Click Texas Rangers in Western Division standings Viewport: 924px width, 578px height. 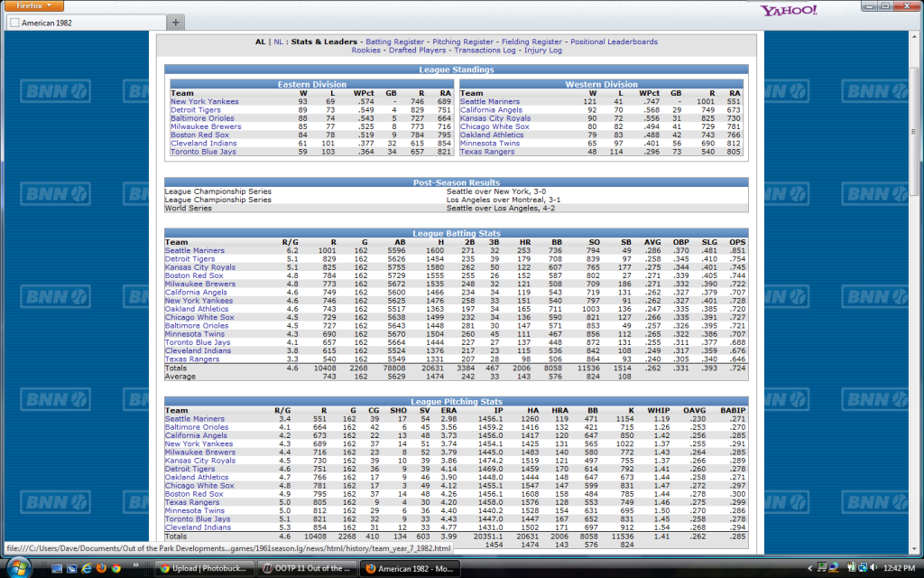click(487, 152)
